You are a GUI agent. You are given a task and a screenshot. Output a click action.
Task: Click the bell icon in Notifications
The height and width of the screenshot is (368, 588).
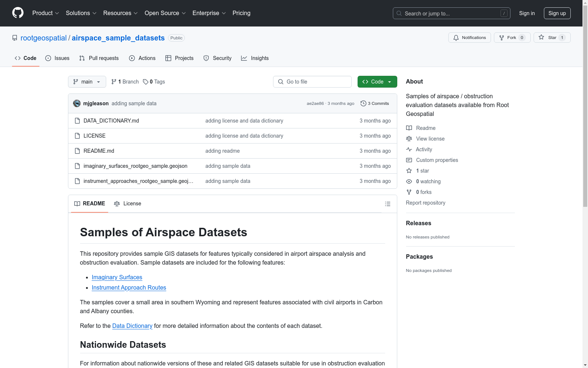(x=456, y=38)
